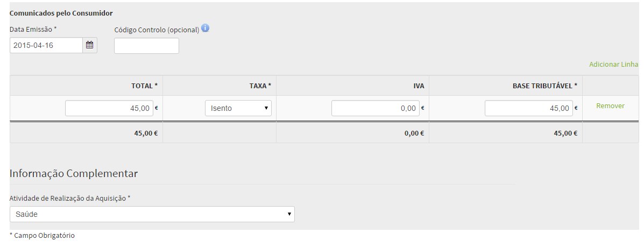Remove the line with Remover link
The width and height of the screenshot is (644, 247).
pos(610,106)
